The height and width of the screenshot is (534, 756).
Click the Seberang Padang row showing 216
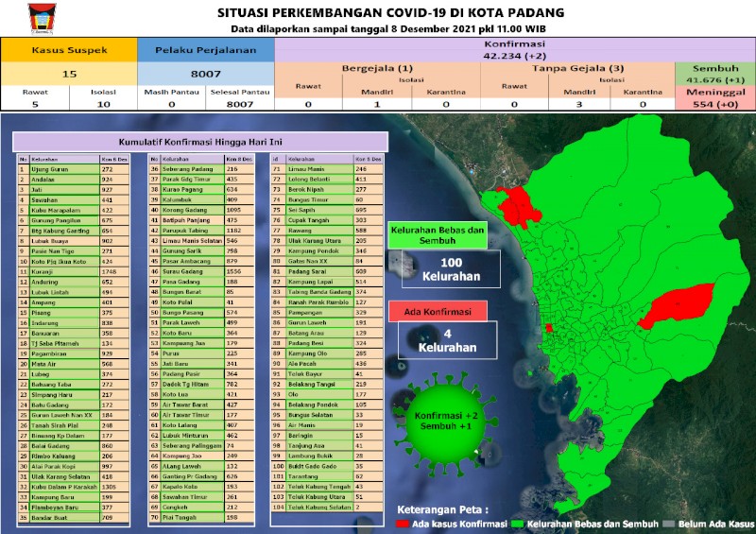pyautogui.click(x=201, y=169)
